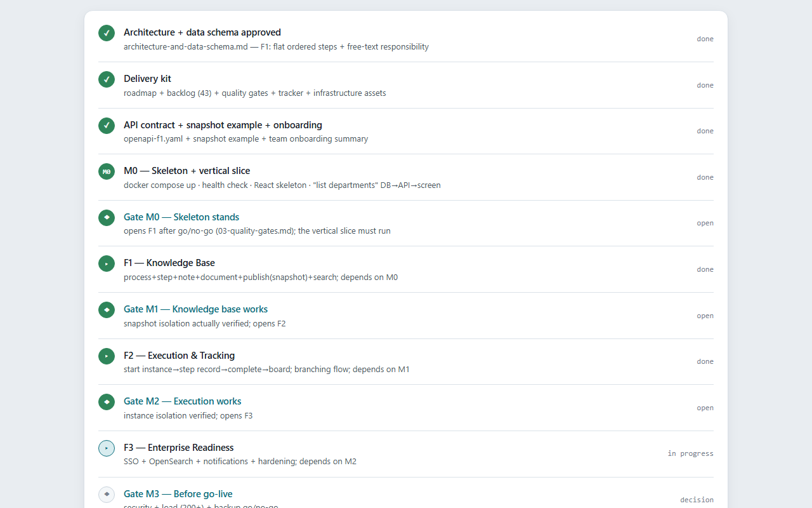Click the diamond icon beside Gate M0

coord(107,218)
